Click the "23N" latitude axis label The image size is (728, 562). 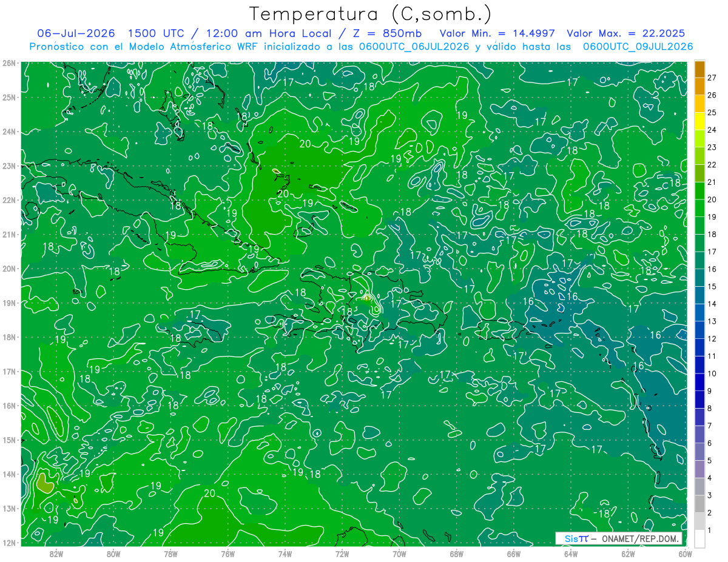9,166
